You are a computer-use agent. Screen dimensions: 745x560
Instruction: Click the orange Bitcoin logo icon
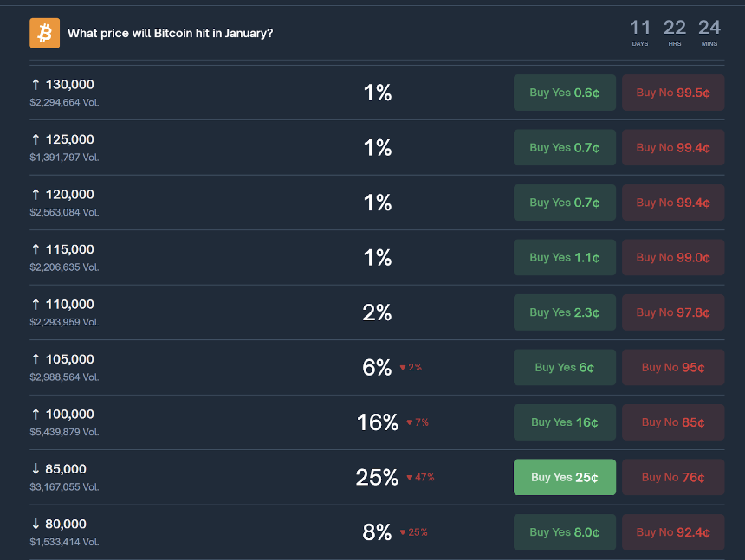[x=44, y=33]
